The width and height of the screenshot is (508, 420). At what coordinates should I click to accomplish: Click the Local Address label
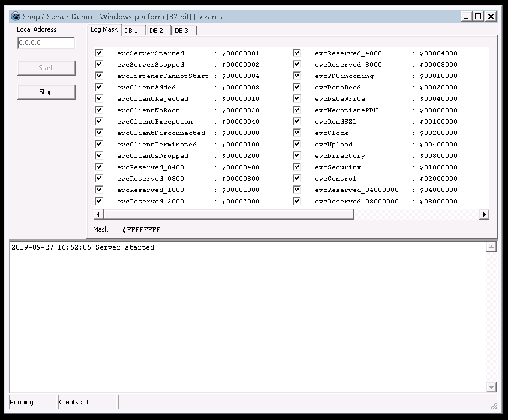pos(37,29)
